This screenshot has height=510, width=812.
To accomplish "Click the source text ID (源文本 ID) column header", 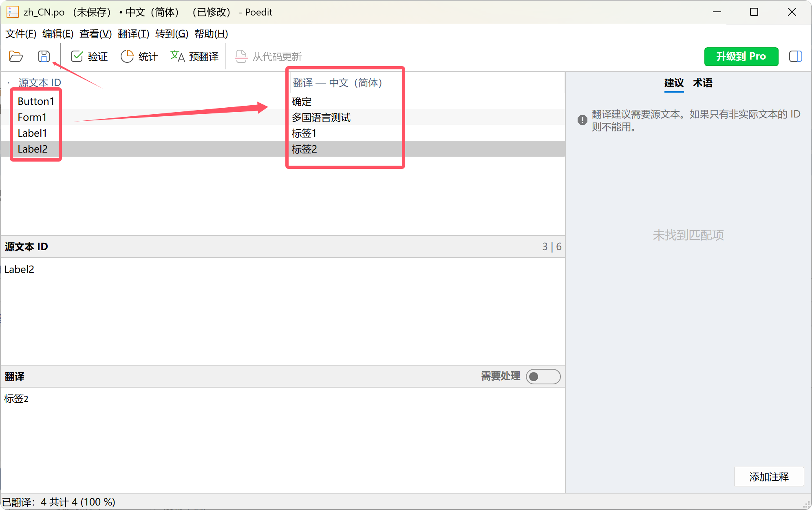I will [x=40, y=83].
